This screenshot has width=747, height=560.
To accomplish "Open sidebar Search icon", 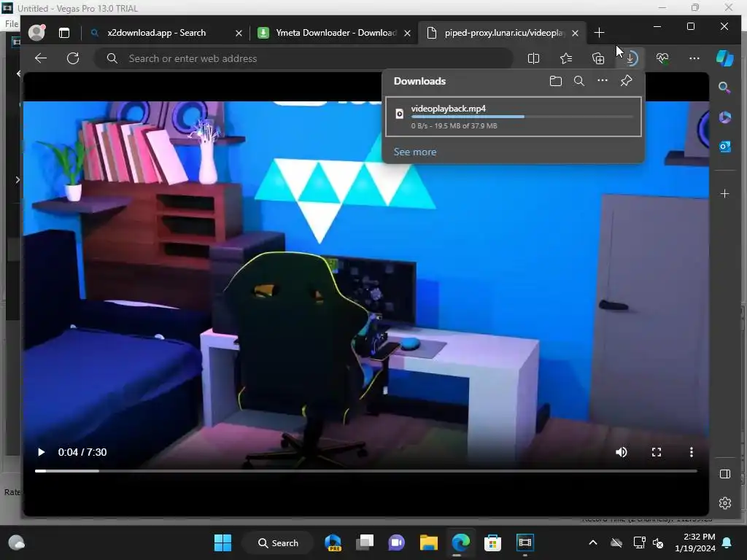I will pos(724,87).
